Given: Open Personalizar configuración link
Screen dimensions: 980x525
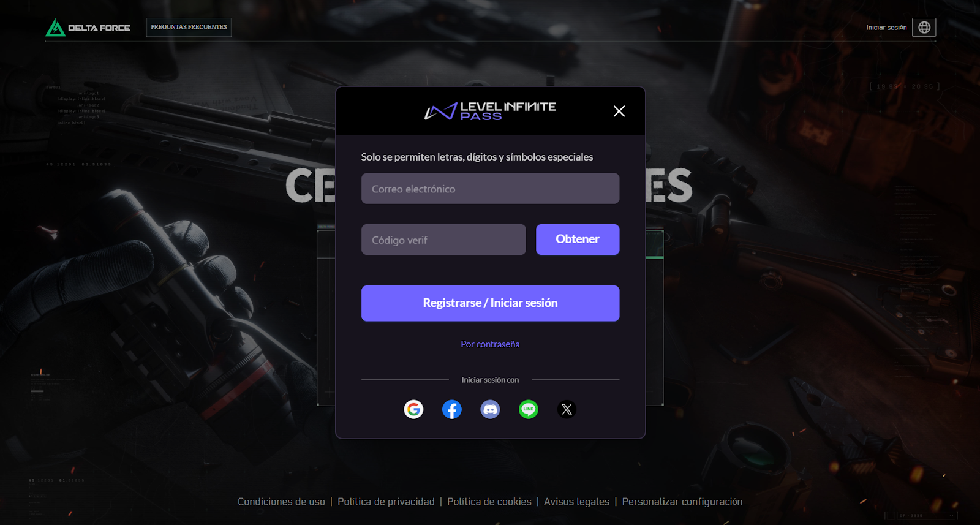Looking at the screenshot, I should (x=682, y=502).
